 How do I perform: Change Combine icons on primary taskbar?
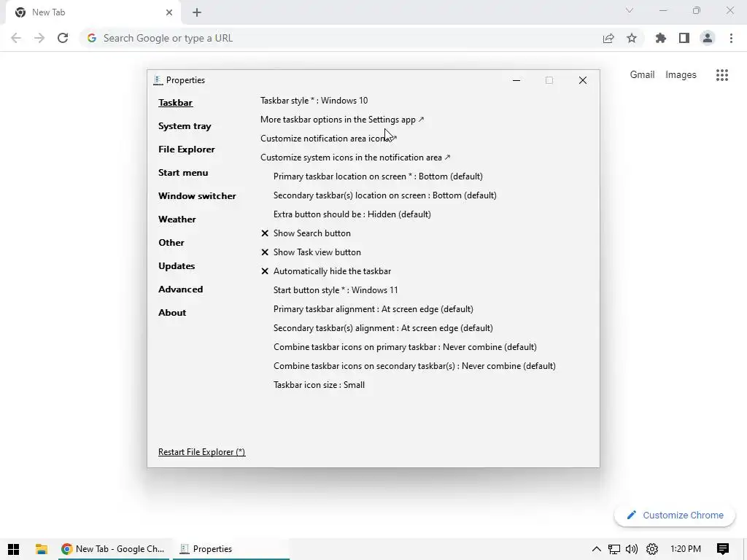click(x=405, y=347)
